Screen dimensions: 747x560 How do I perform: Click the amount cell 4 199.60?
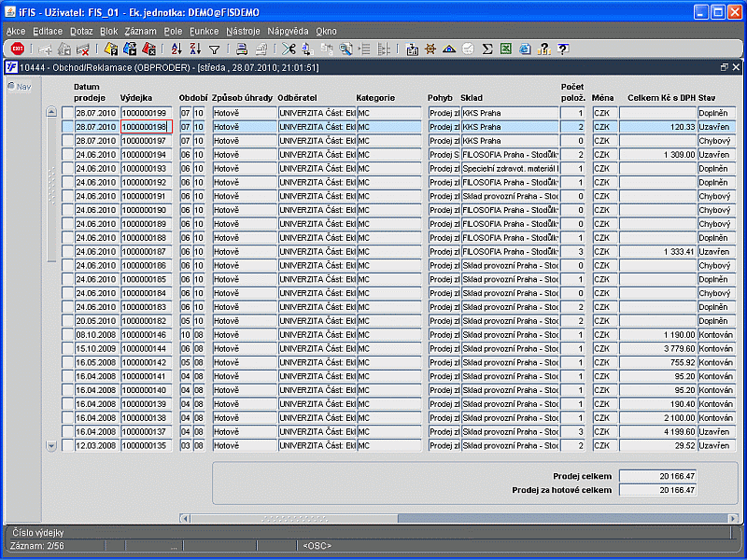(x=658, y=431)
